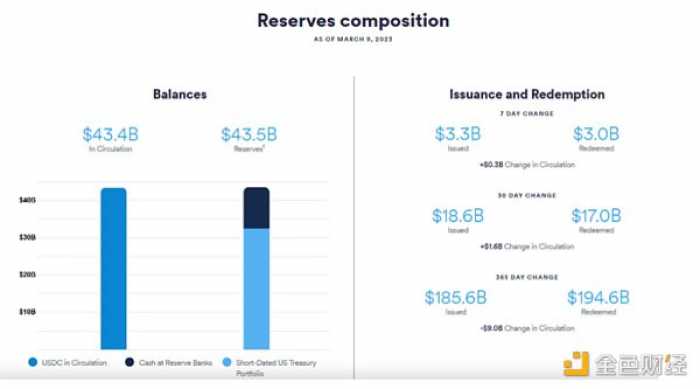Image resolution: width=700 pixels, height=389 pixels.
Task: Click the Short-Dated US Treasury legend dot
Action: coord(227,362)
